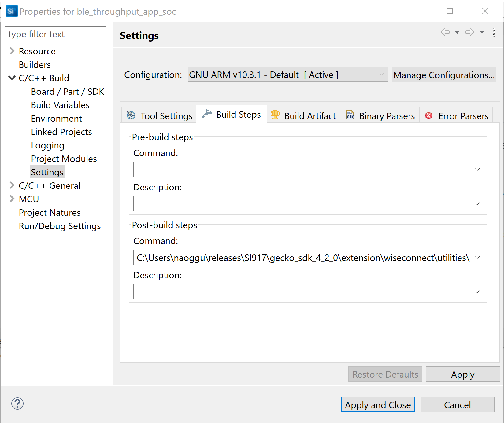Select the Build Steps tab
Image resolution: width=504 pixels, height=424 pixels.
(232, 114)
